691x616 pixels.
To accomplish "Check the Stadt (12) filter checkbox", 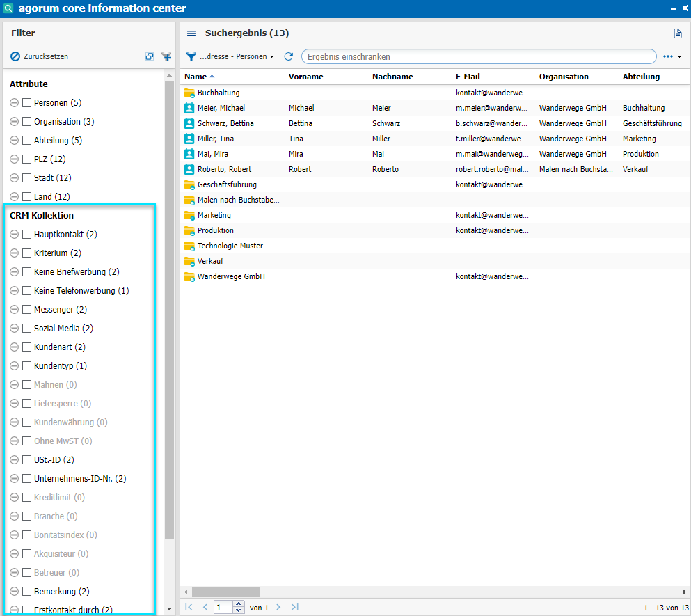I will coord(27,177).
